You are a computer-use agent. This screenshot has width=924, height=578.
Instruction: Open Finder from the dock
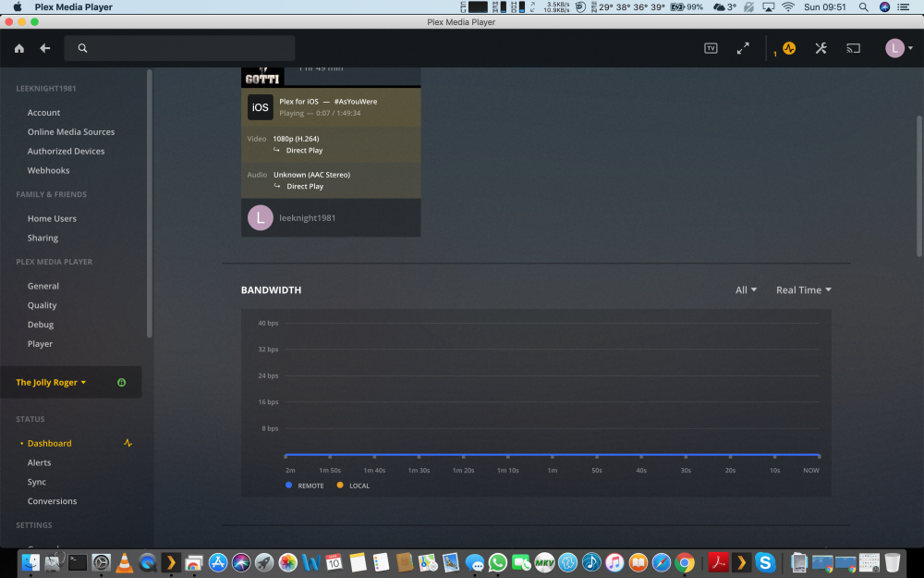[30, 562]
